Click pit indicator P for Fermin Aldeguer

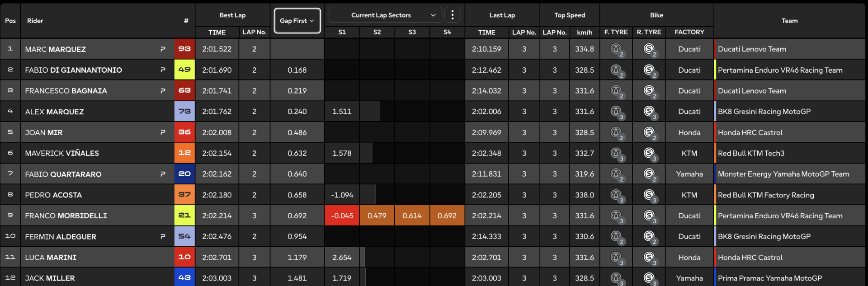(163, 236)
